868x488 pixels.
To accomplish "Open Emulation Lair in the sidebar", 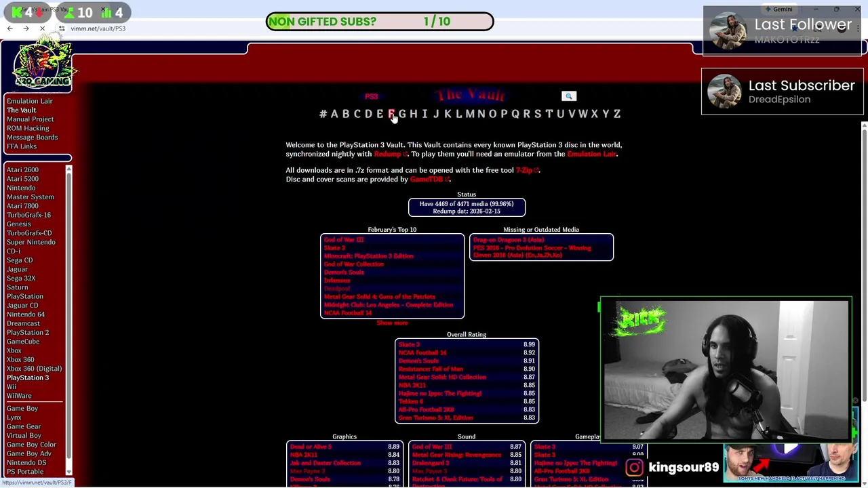I will click(x=29, y=101).
